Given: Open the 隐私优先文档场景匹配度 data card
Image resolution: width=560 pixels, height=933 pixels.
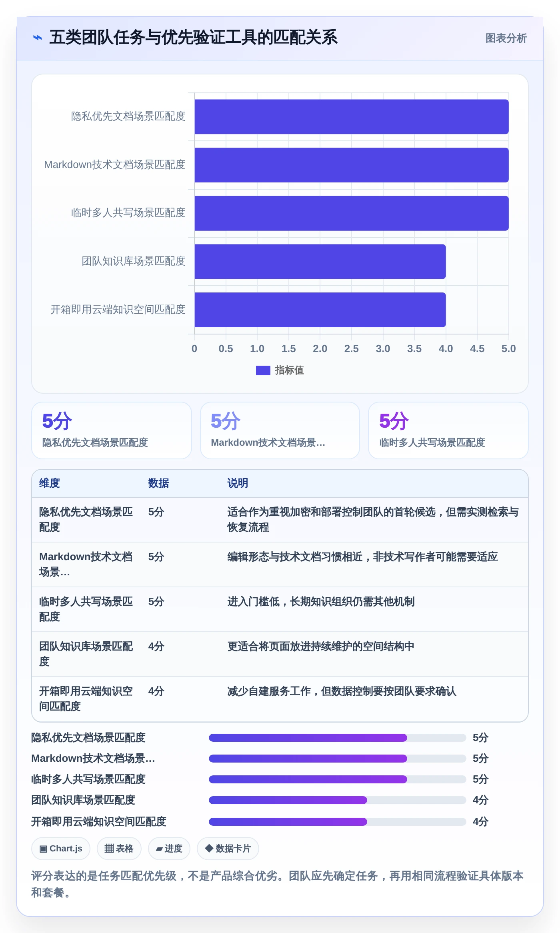Looking at the screenshot, I should pyautogui.click(x=112, y=430).
